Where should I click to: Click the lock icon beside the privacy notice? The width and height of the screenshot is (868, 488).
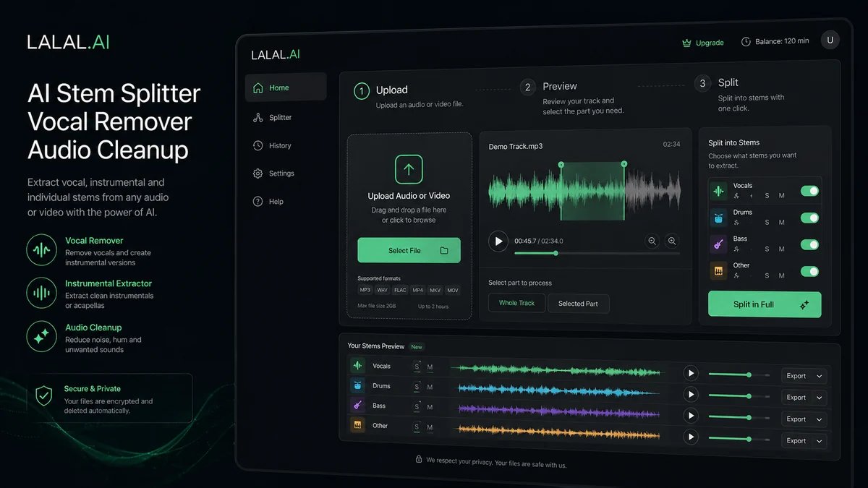pos(418,459)
